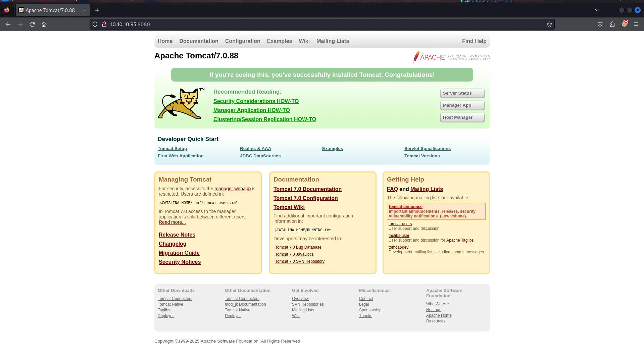Open the tomcat-users mailing list link
The image size is (644, 353).
point(400,224)
